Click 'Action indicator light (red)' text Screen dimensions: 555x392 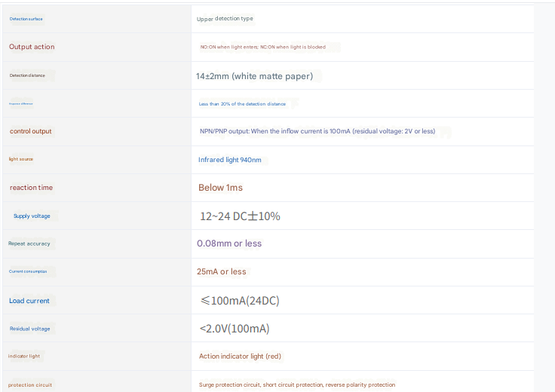[x=240, y=356]
